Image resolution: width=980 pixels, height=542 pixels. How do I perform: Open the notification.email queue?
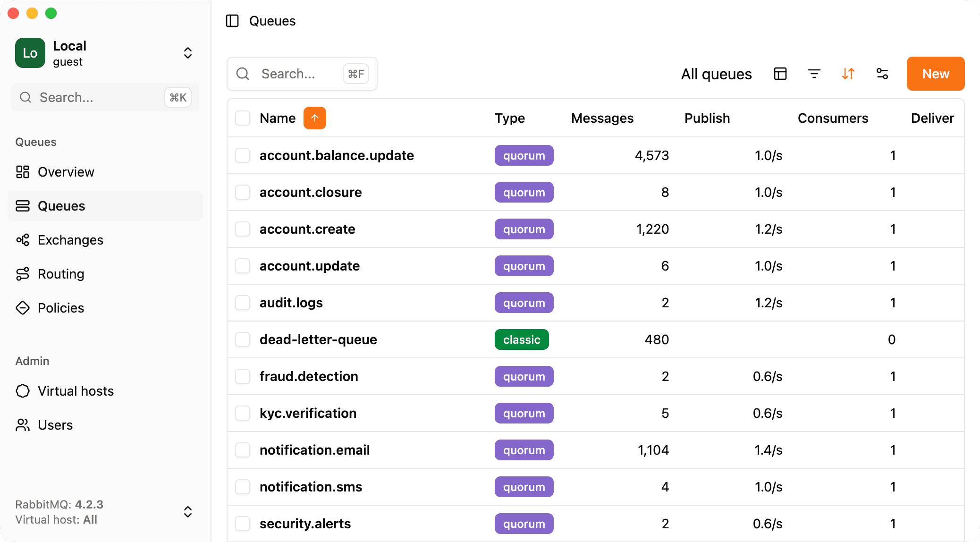coord(314,450)
